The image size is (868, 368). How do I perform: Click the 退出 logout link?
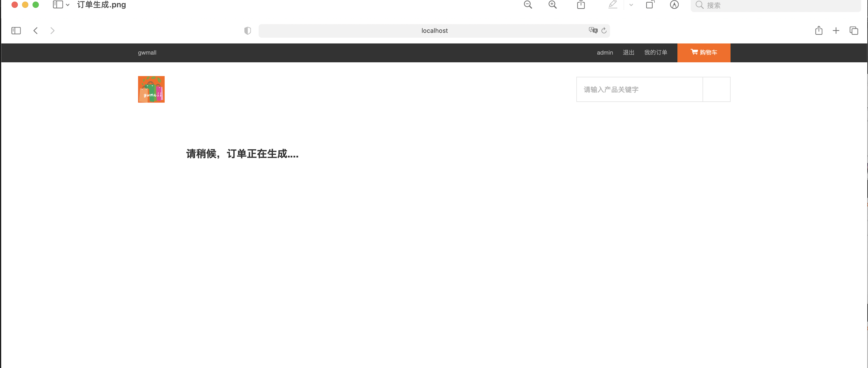tap(628, 52)
